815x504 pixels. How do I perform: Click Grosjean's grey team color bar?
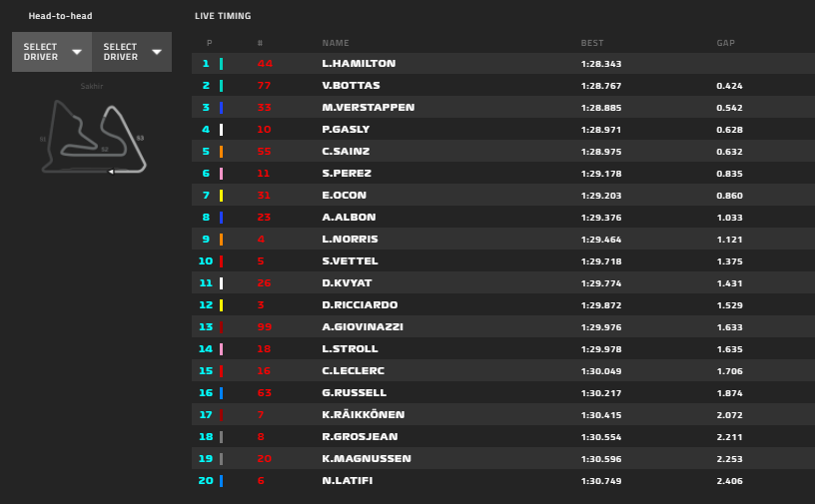222,437
